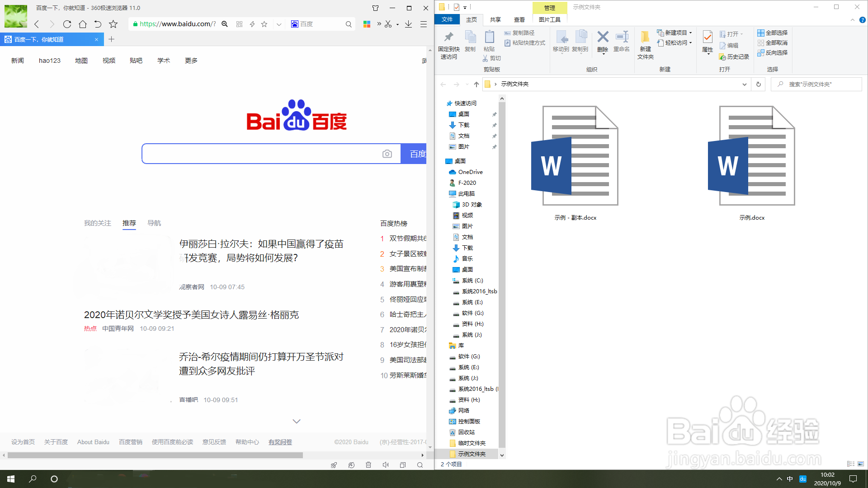Switch to the 导航 tab on Baidu
868x488 pixels.
tap(154, 223)
